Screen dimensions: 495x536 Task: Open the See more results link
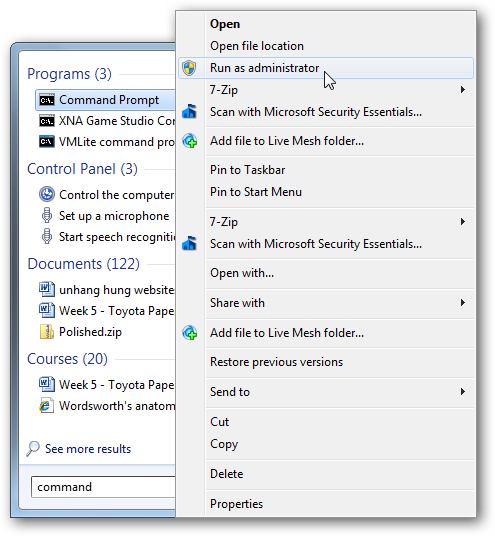click(88, 449)
